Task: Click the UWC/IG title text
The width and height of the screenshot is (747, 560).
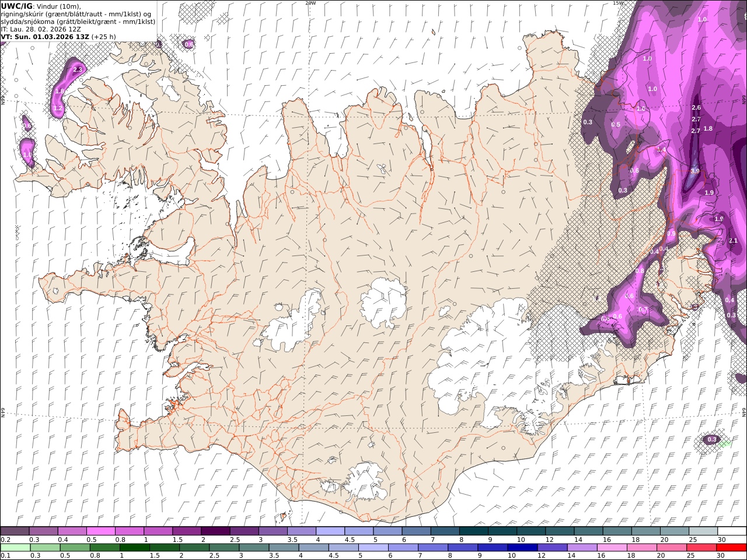Action: coord(17,6)
